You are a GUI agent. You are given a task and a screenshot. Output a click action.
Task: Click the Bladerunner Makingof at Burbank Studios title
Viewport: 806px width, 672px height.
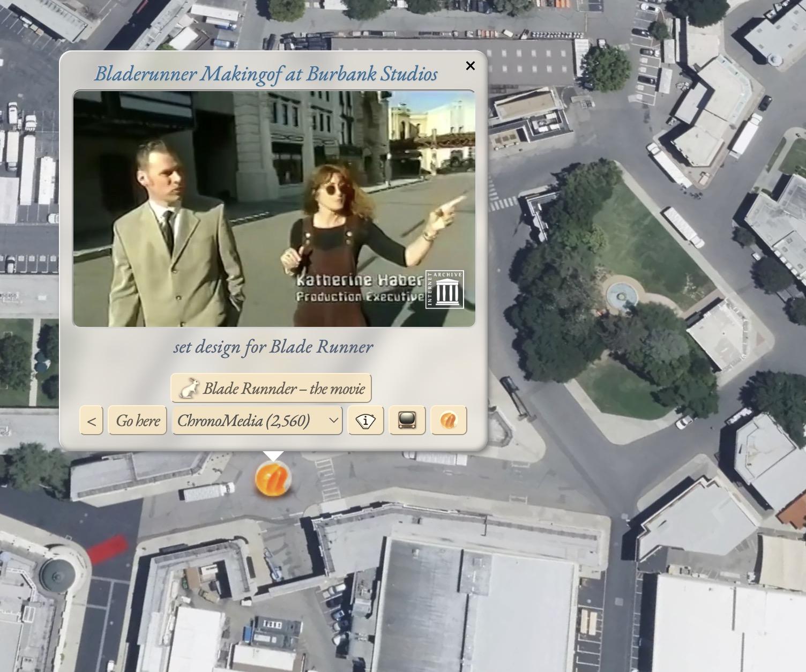click(x=266, y=74)
